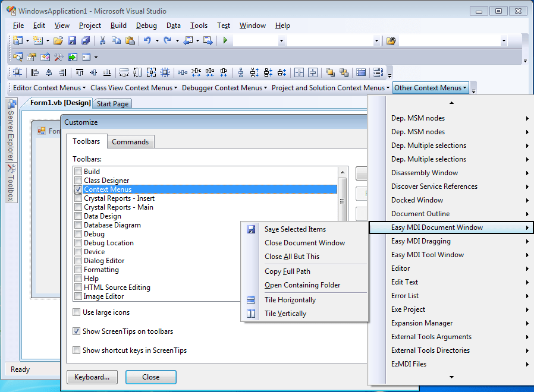534x392 pixels.
Task: Open the Debugger Context Menus dropdown
Action: click(x=224, y=87)
